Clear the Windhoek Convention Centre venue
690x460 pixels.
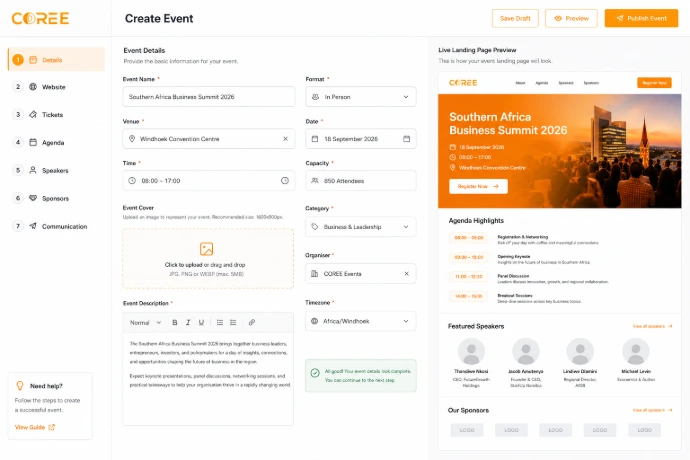[285, 139]
